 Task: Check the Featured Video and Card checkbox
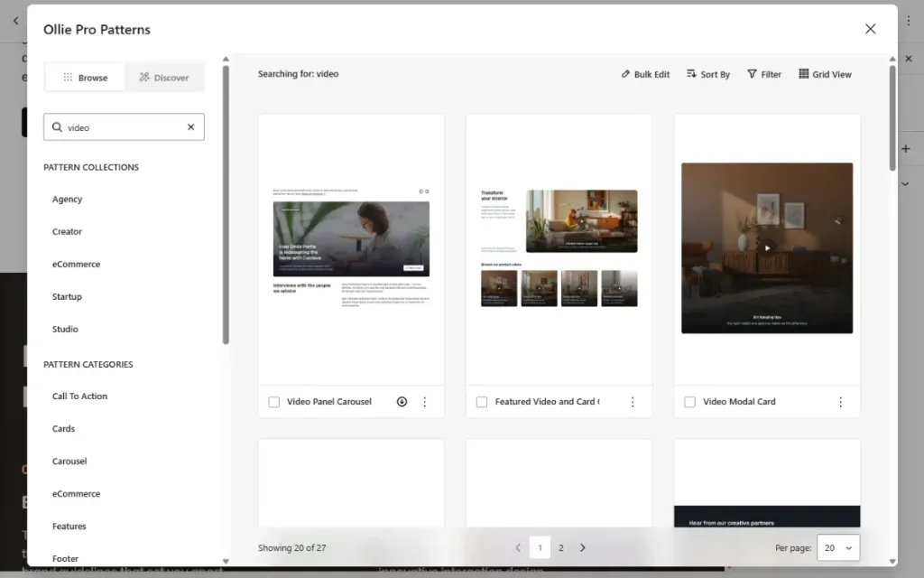coord(482,402)
